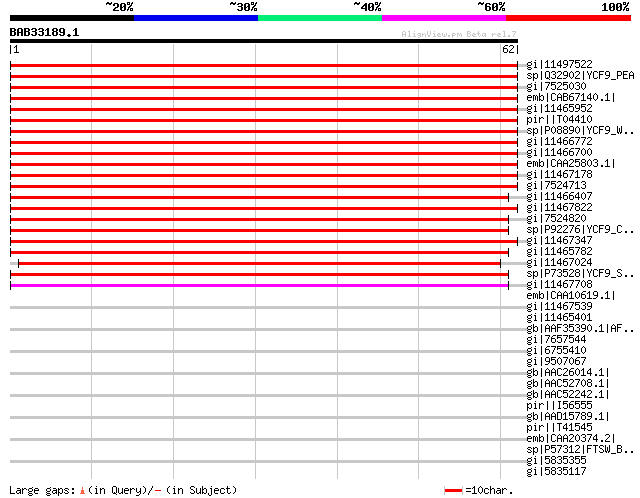This screenshot has height=498, width=640.
Task: Click the hit label gi|7525030
Action: tap(556, 86)
